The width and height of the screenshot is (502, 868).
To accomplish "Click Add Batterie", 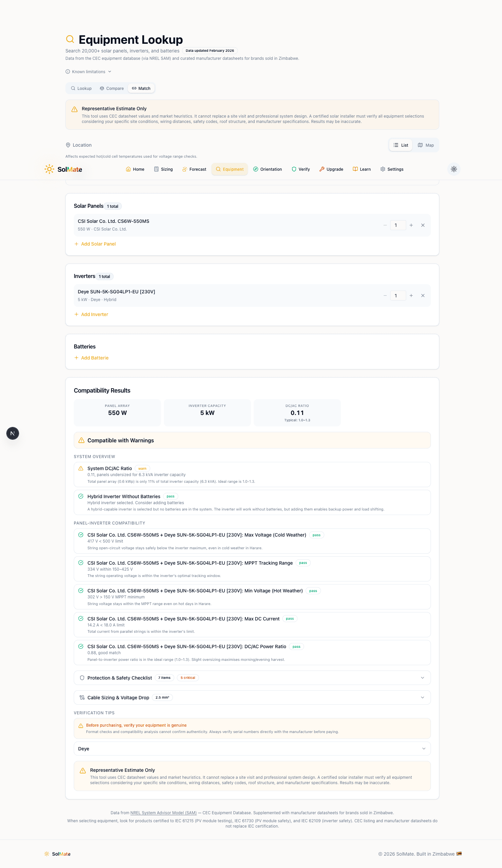I will tap(91, 358).
